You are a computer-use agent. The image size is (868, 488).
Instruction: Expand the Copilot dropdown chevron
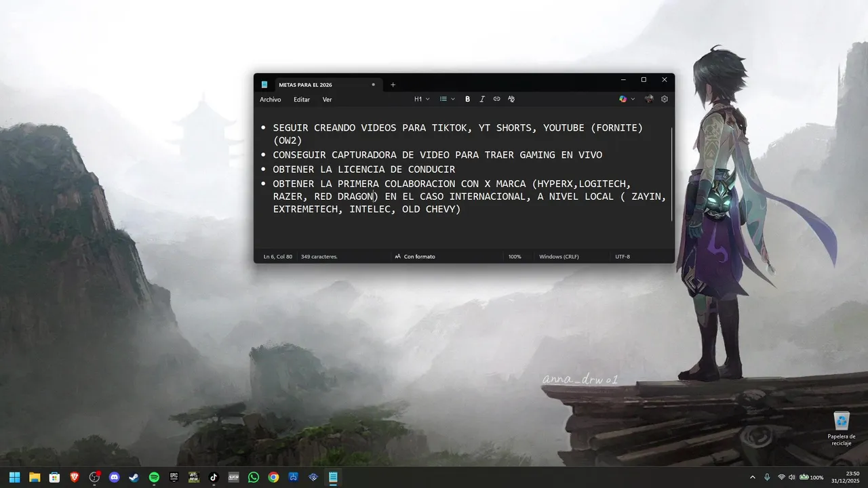point(633,99)
